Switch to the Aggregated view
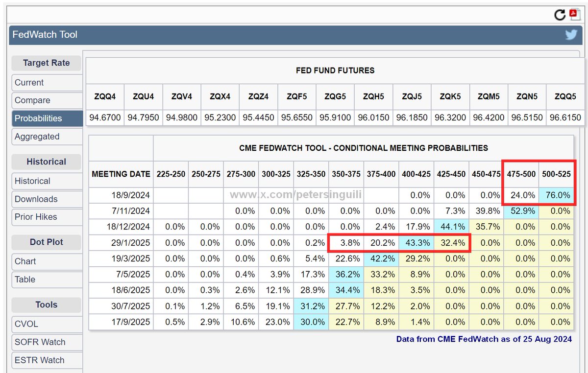This screenshot has height=373, width=588. (47, 137)
